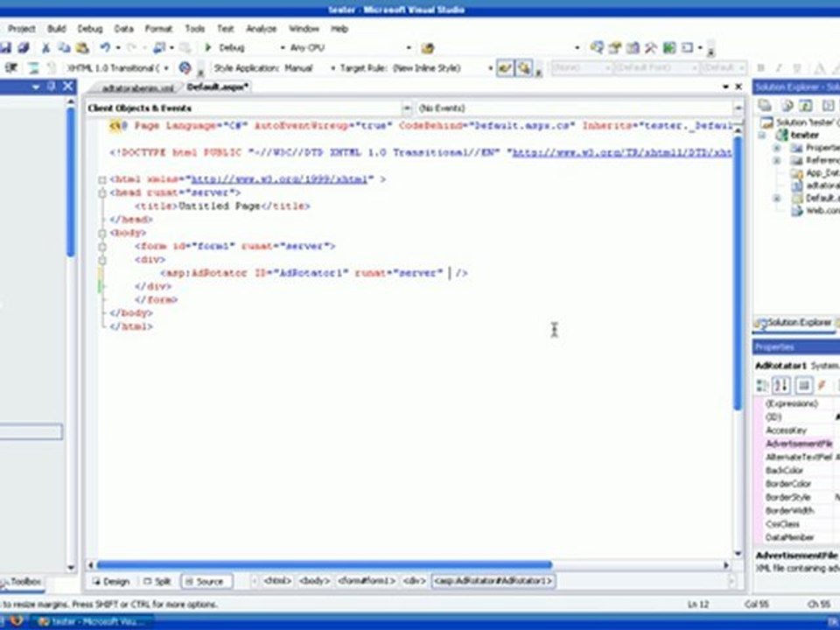Click Categorized view icon in Properties panel

762,385
